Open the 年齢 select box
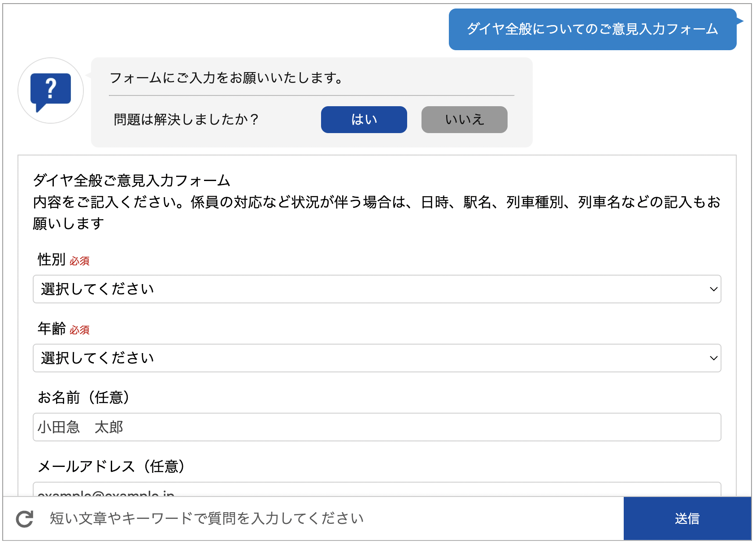756x544 pixels. pos(377,358)
